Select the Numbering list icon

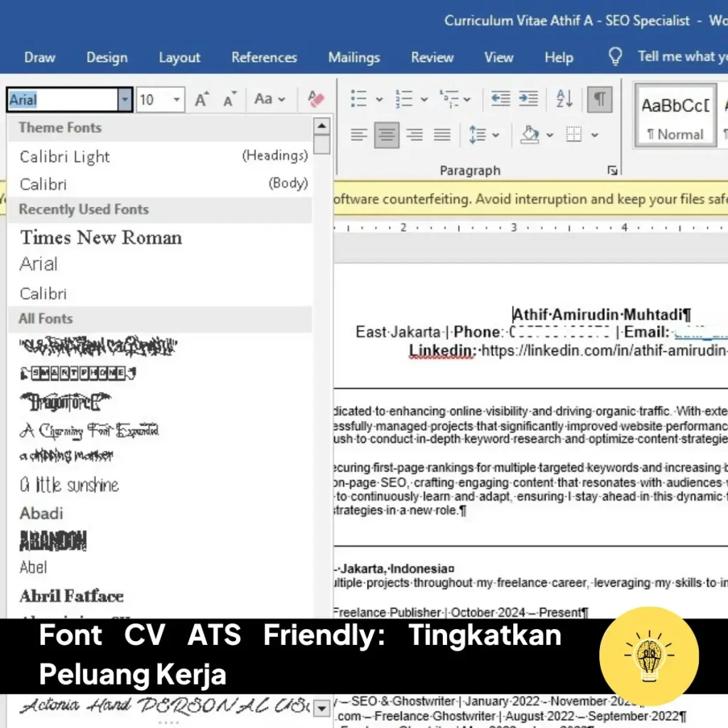404,98
